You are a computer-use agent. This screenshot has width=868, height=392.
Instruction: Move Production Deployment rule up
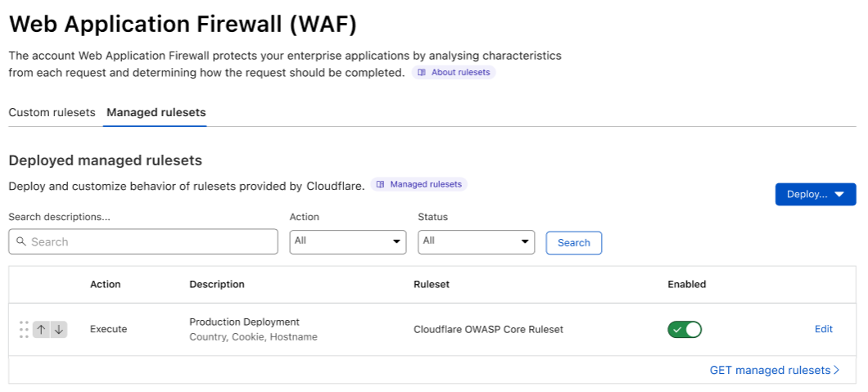[x=41, y=329]
